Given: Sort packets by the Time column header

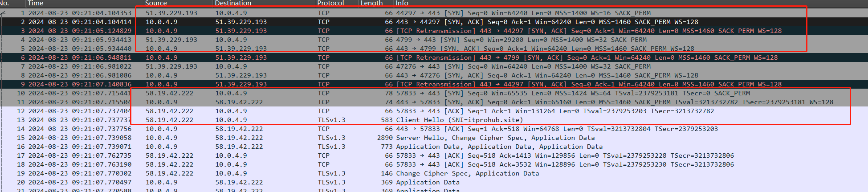Looking at the screenshot, I should point(36,3).
